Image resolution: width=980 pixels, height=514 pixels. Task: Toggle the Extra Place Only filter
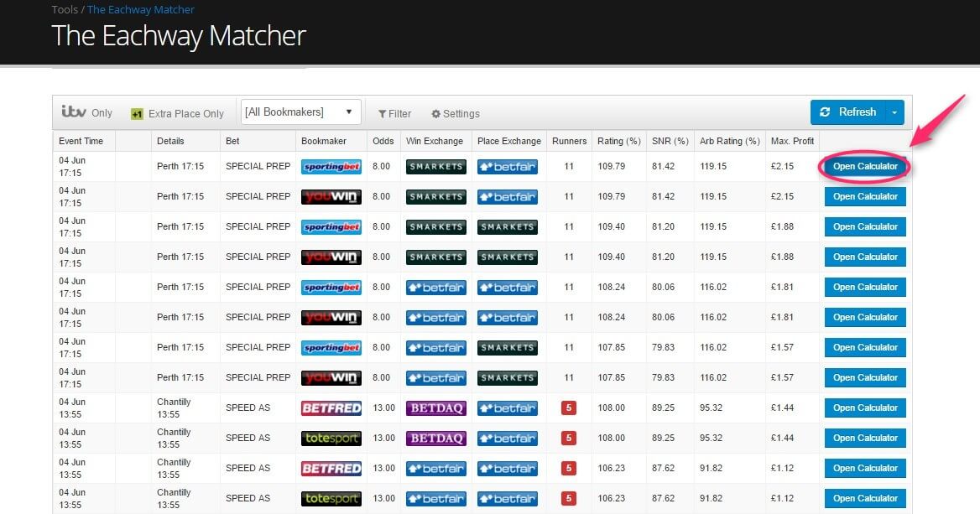point(177,114)
